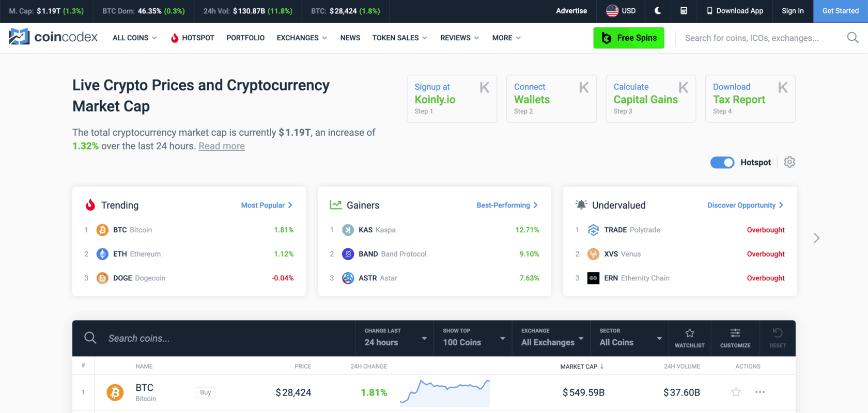Click the Kaspa icon in Gainers
This screenshot has height=413, width=868.
(348, 230)
